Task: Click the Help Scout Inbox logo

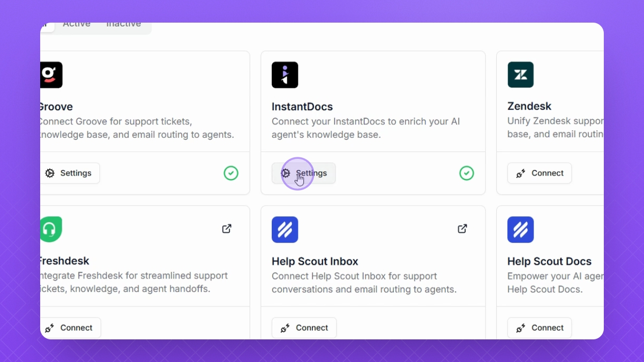Action: [285, 229]
